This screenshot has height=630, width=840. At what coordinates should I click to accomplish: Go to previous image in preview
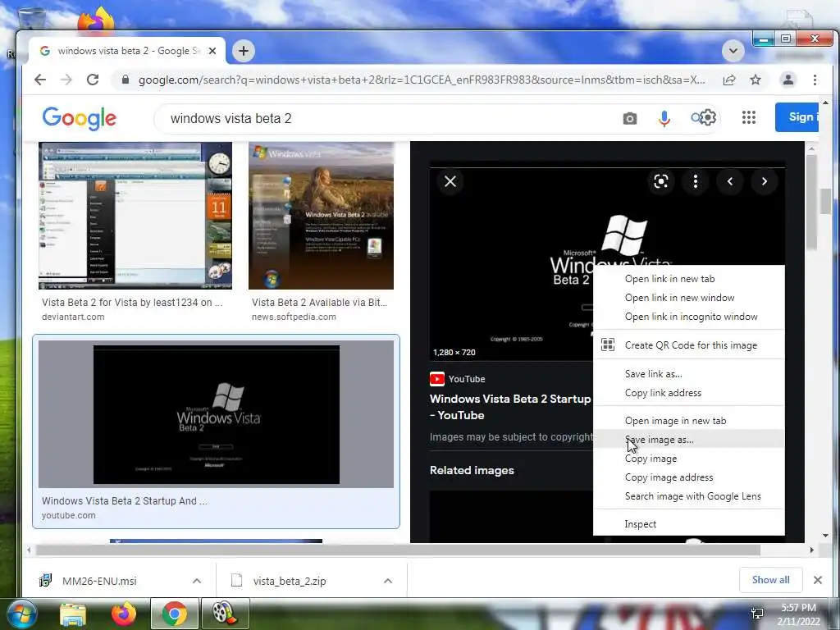click(729, 181)
